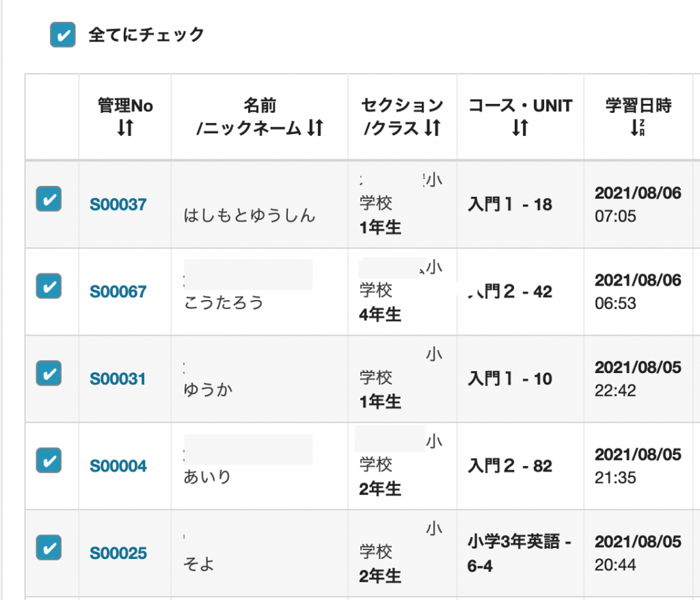Select the 入門1 - 18 course cell
Image resolution: width=700 pixels, height=600 pixels.
point(520,204)
